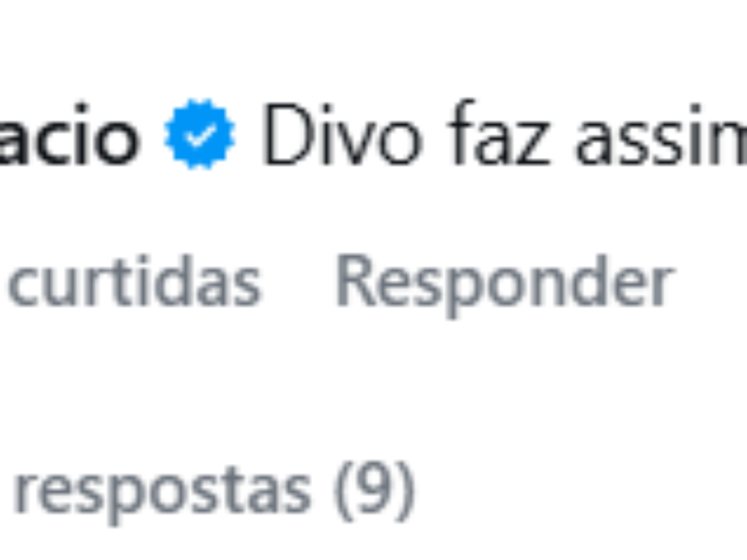Click the scalloped blue seal icon
Screen dimensions: 747x560
(x=199, y=134)
